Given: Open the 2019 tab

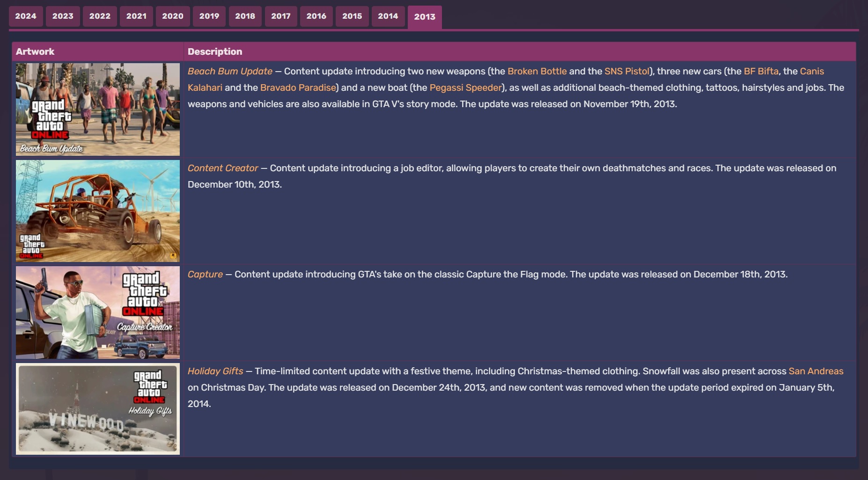Looking at the screenshot, I should click(209, 16).
